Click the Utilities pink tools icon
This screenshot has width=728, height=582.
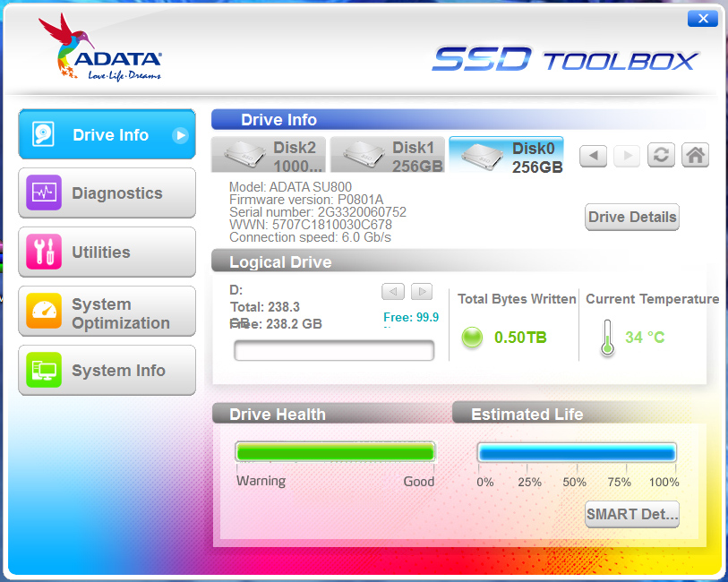pyautogui.click(x=44, y=252)
